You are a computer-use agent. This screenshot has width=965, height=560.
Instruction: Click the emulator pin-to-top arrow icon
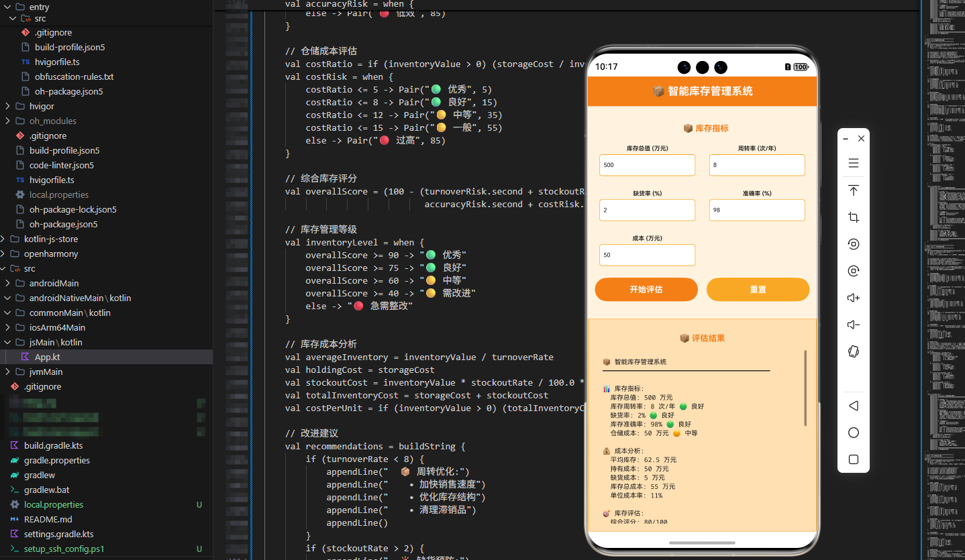click(x=854, y=190)
